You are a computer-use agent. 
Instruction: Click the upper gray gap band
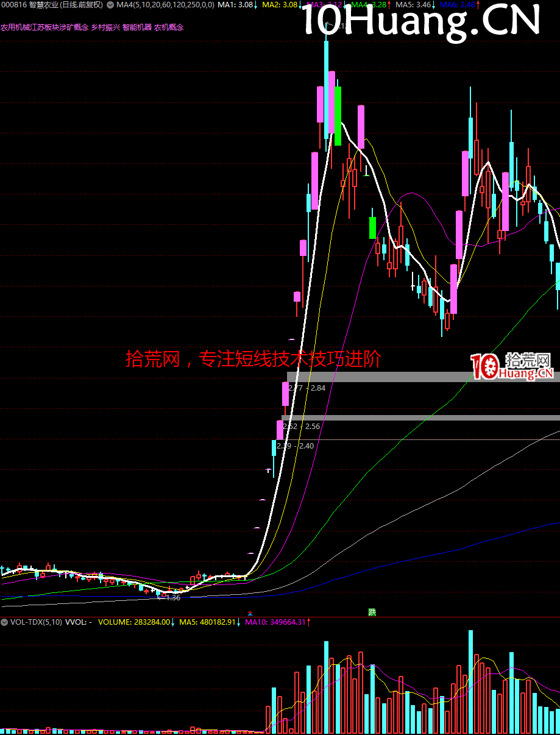pyautogui.click(x=424, y=377)
